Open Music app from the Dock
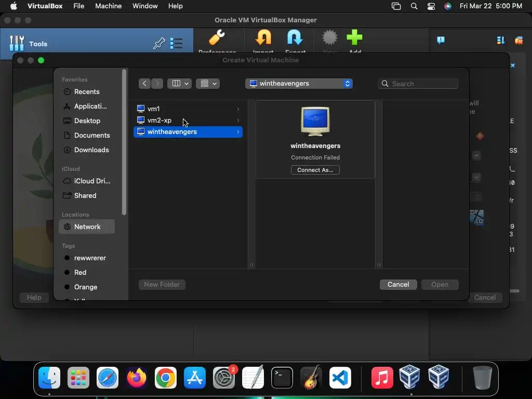The image size is (532, 399). [x=382, y=378]
